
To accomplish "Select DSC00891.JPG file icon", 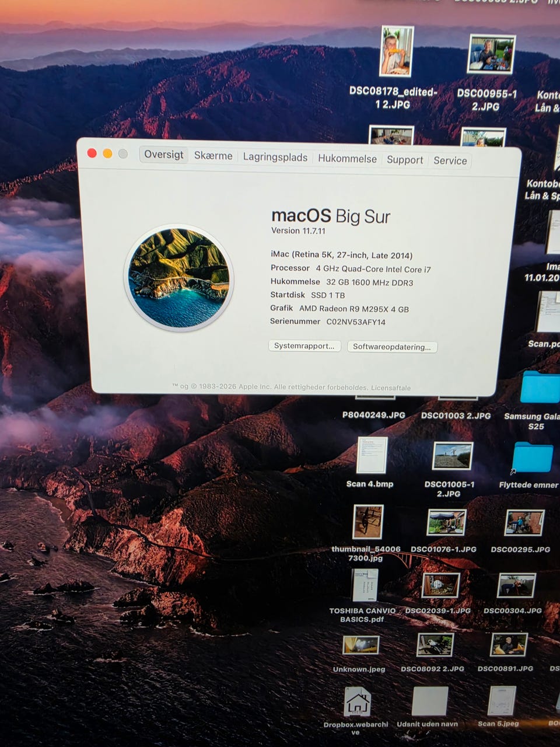I will (x=509, y=645).
